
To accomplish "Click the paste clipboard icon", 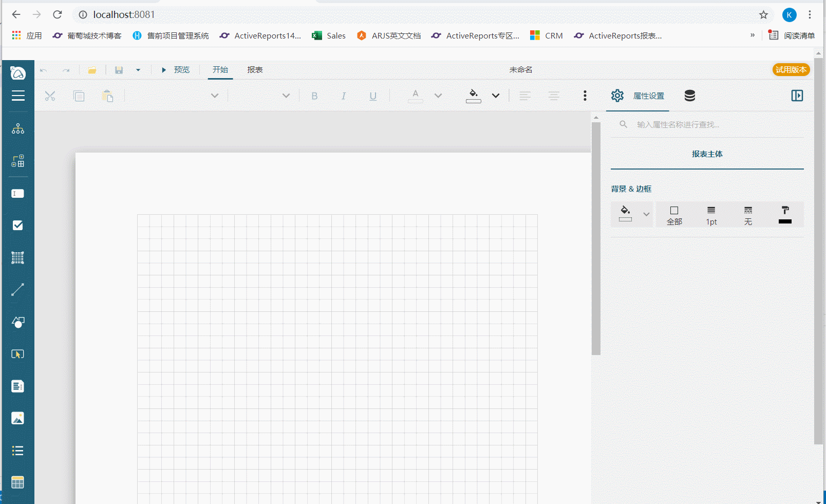I will (x=107, y=96).
